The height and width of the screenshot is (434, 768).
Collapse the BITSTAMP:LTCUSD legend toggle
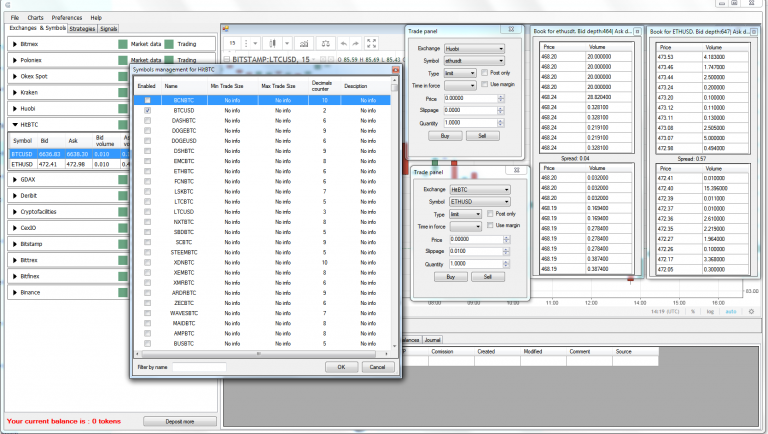227,59
